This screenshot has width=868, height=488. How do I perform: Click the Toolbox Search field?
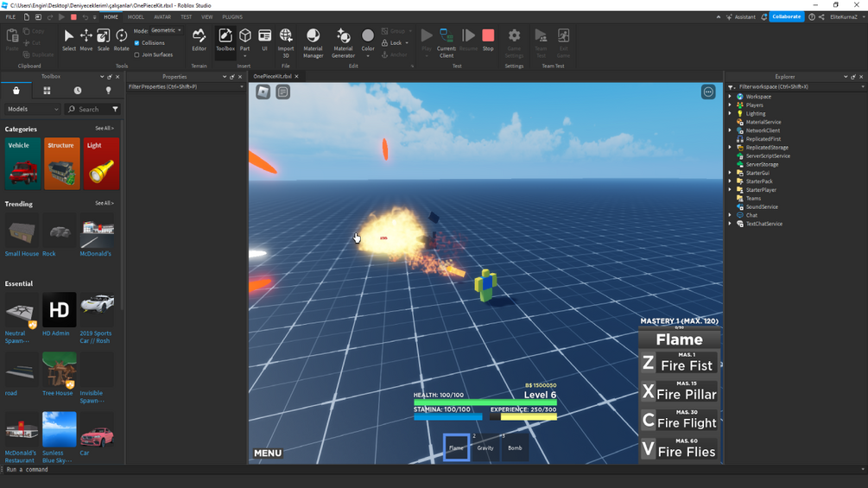89,109
